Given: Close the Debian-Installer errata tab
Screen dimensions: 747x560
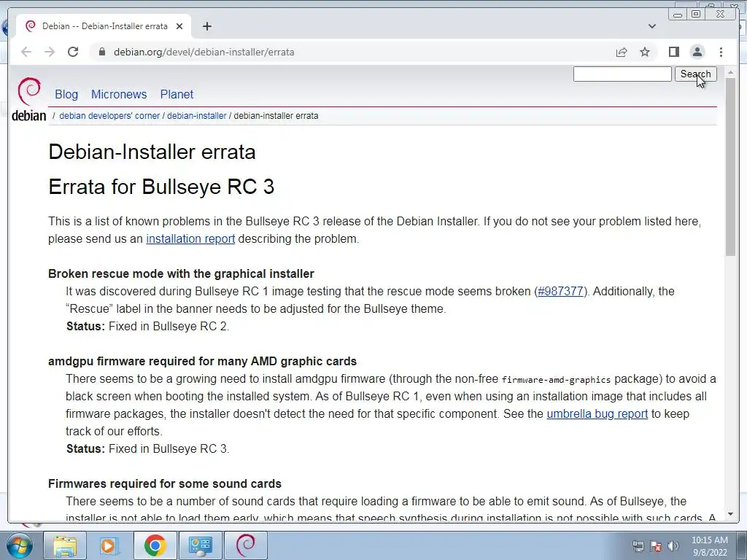Looking at the screenshot, I should pos(179,26).
